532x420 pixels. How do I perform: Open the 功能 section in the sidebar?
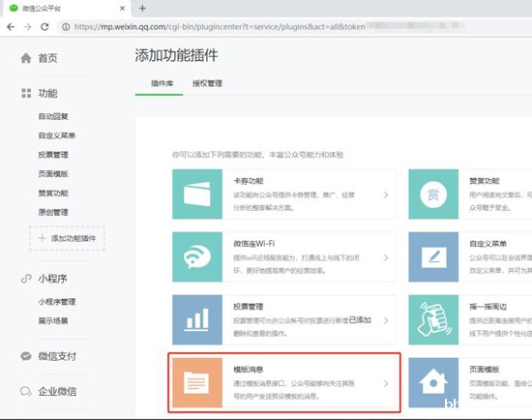click(47, 93)
